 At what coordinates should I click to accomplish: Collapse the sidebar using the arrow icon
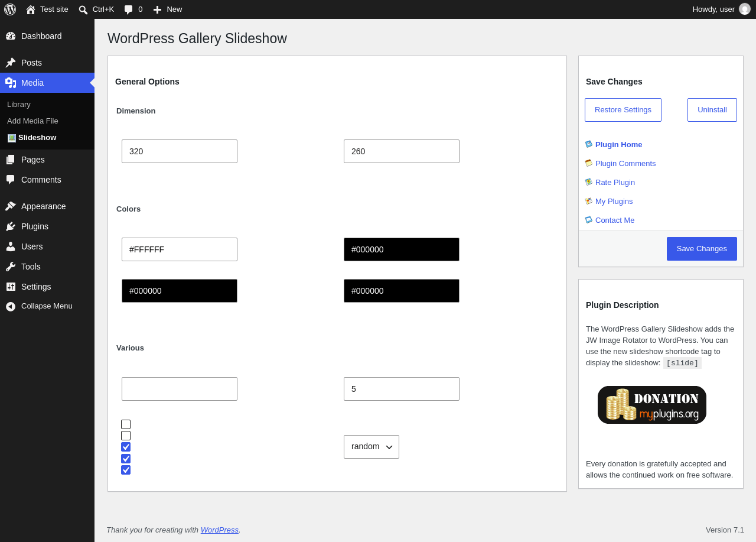[x=11, y=306]
